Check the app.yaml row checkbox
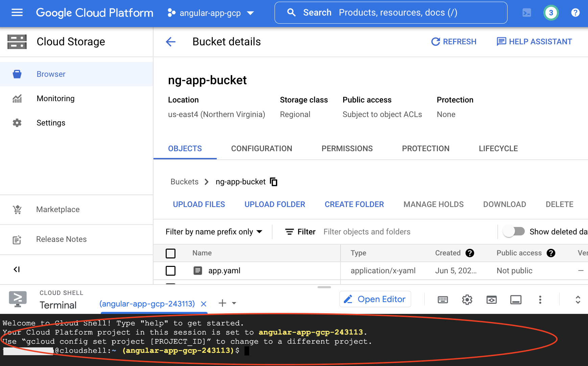588x366 pixels. 171,271
